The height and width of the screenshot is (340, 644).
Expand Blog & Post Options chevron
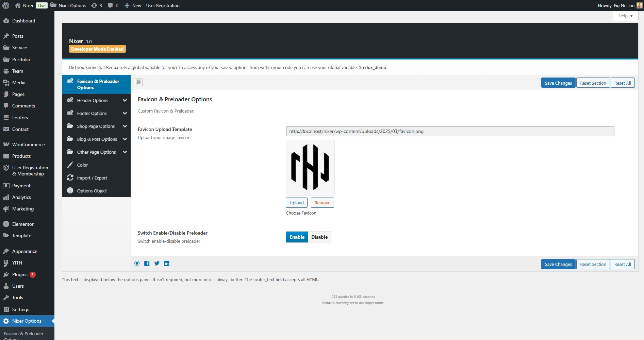coord(125,139)
